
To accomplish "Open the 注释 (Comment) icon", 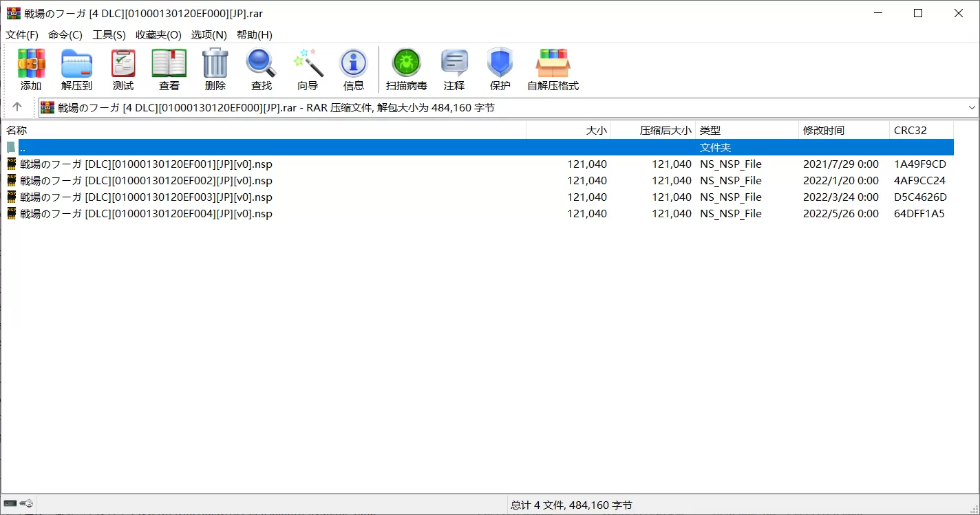I will tap(454, 69).
